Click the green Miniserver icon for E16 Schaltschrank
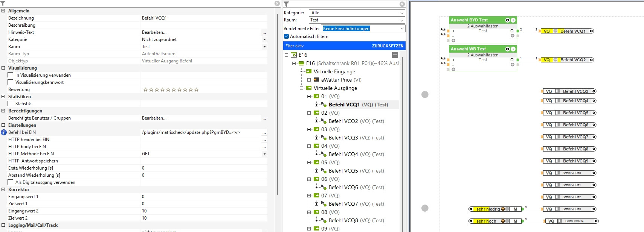Screen dimensions: 644x232 [x=301, y=63]
